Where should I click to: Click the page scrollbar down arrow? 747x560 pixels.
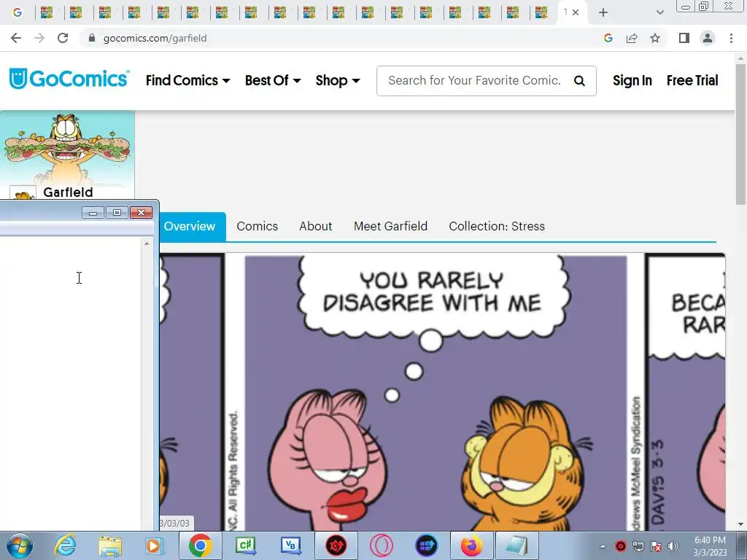(740, 525)
